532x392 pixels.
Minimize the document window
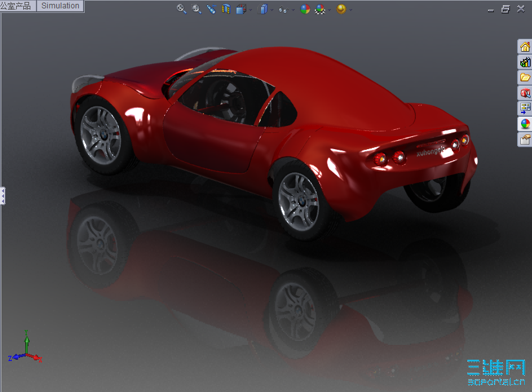[x=491, y=10]
